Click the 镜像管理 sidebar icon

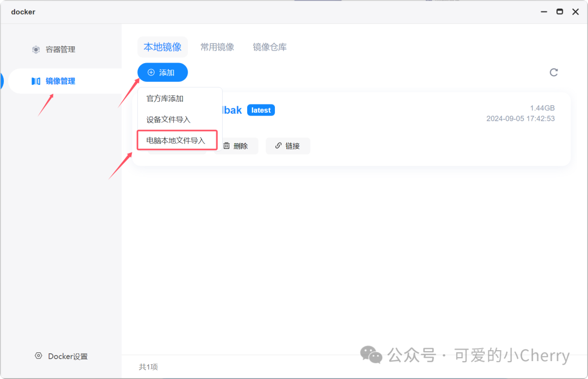[35, 81]
